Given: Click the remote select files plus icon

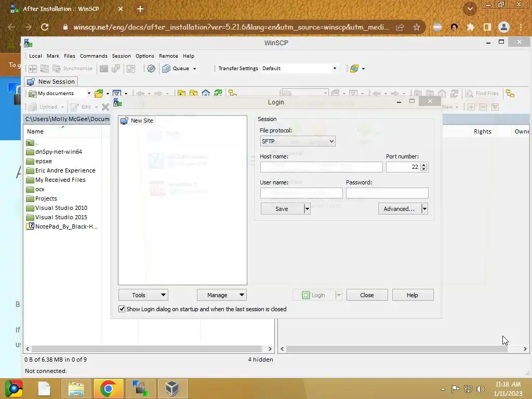Looking at the screenshot, I should tap(471, 107).
